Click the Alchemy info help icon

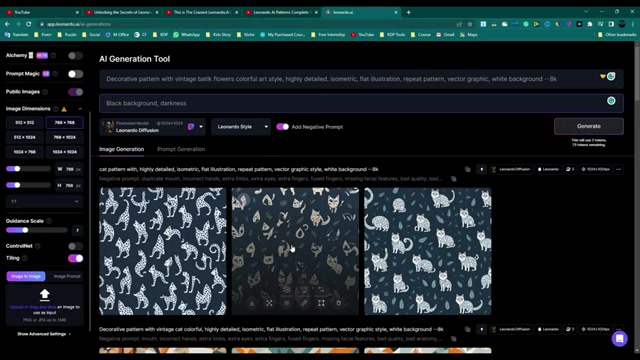point(53,56)
